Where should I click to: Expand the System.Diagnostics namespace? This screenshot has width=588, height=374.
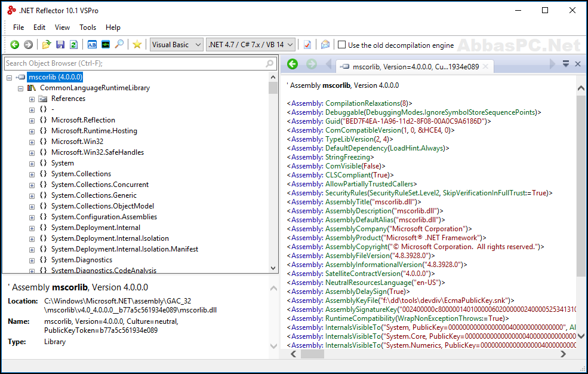(x=32, y=260)
